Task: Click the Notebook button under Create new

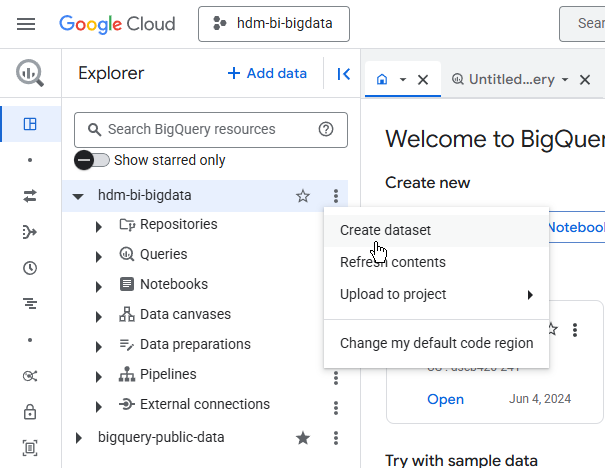Action: 576,227
